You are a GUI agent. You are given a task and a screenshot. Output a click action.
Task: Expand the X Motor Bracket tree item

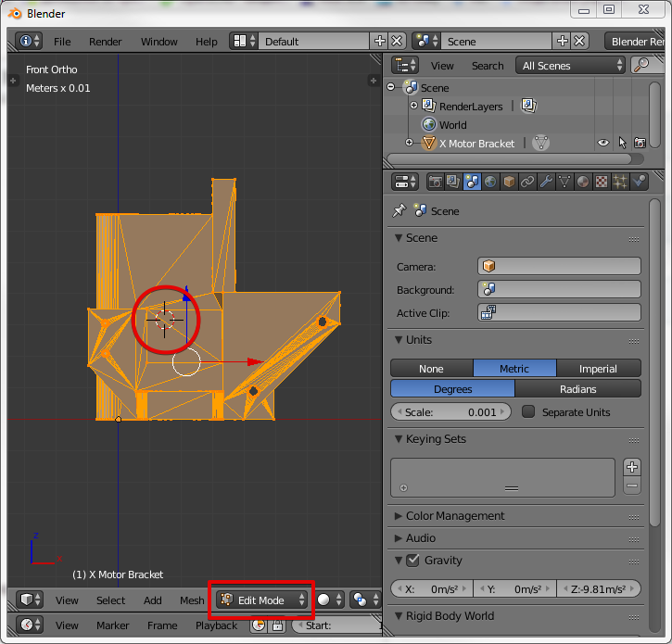pyautogui.click(x=410, y=143)
